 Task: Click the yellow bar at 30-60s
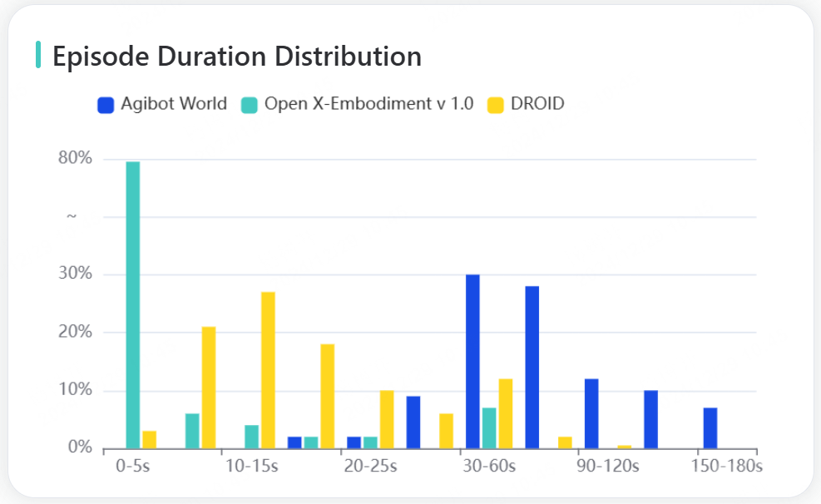506,413
